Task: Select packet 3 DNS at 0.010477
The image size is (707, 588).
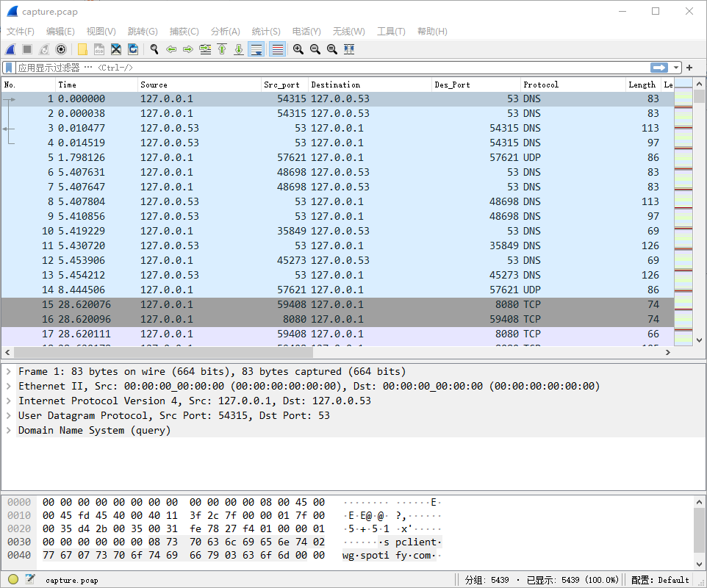Action: click(x=337, y=128)
